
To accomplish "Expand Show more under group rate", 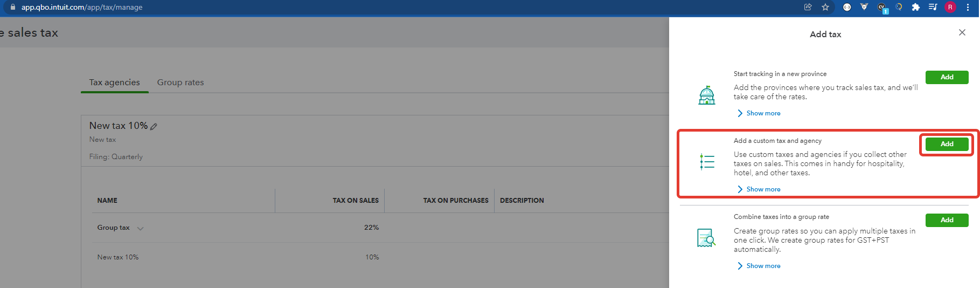I will coord(759,266).
